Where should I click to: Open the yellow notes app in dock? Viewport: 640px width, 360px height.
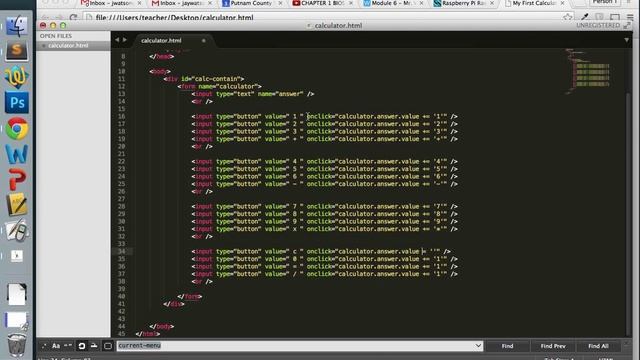click(17, 204)
